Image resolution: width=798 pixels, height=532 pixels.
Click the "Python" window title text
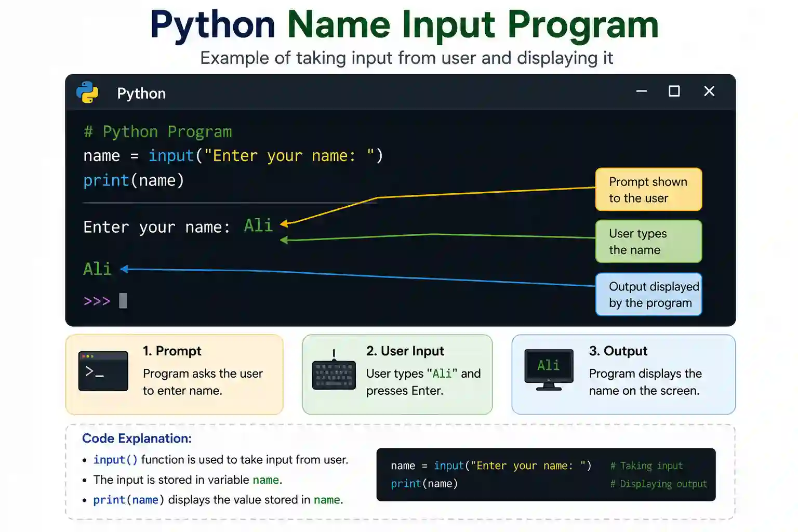141,94
